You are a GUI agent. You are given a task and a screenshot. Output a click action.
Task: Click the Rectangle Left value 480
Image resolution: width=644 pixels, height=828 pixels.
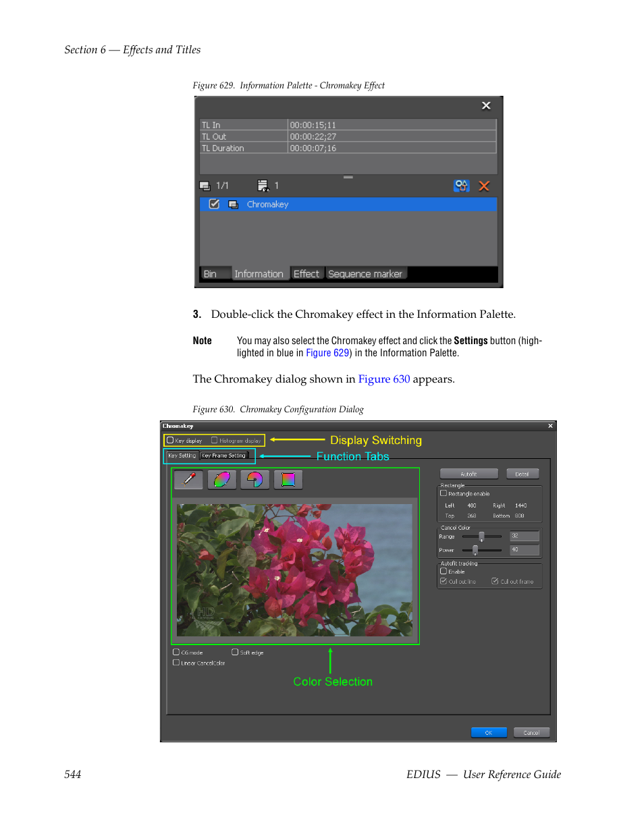coord(471,505)
